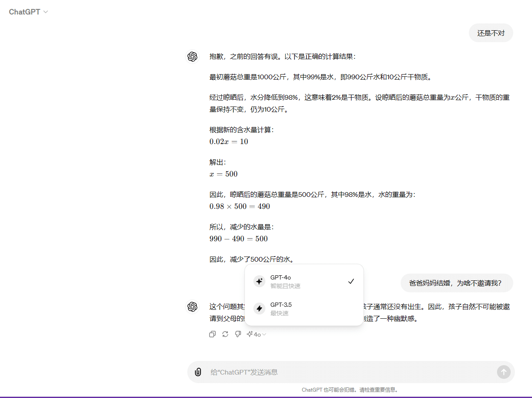Click the equation '0.98 × 500 = 490'
The image size is (532, 398).
pyautogui.click(x=239, y=206)
